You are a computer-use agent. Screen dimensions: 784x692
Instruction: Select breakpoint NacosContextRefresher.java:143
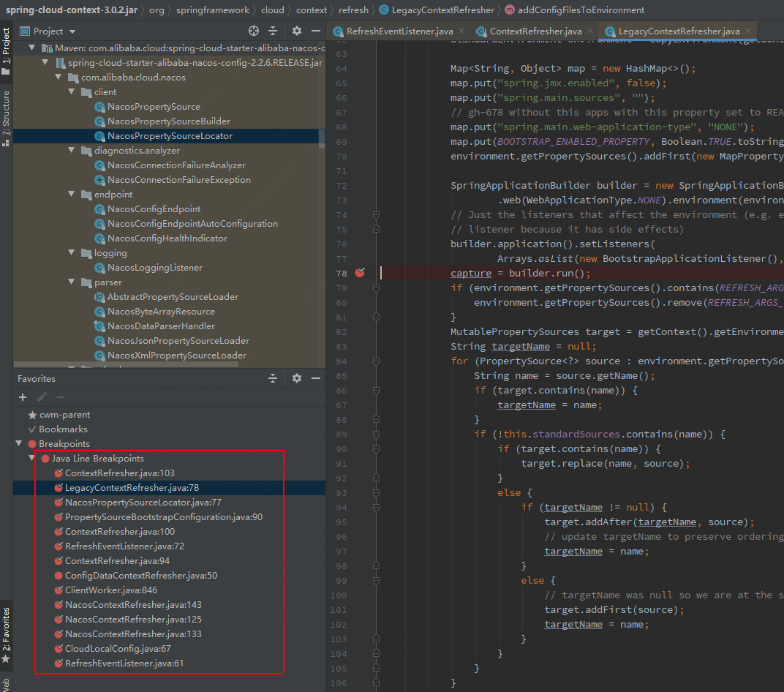point(133,604)
